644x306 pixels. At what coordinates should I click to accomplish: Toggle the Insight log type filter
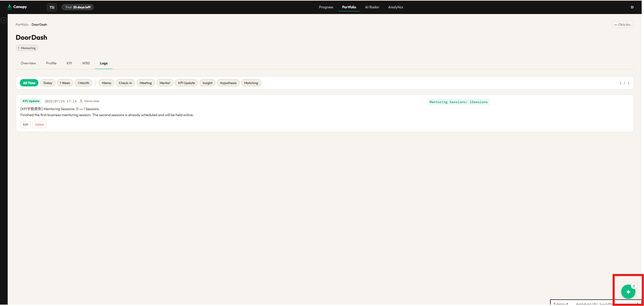[208, 83]
